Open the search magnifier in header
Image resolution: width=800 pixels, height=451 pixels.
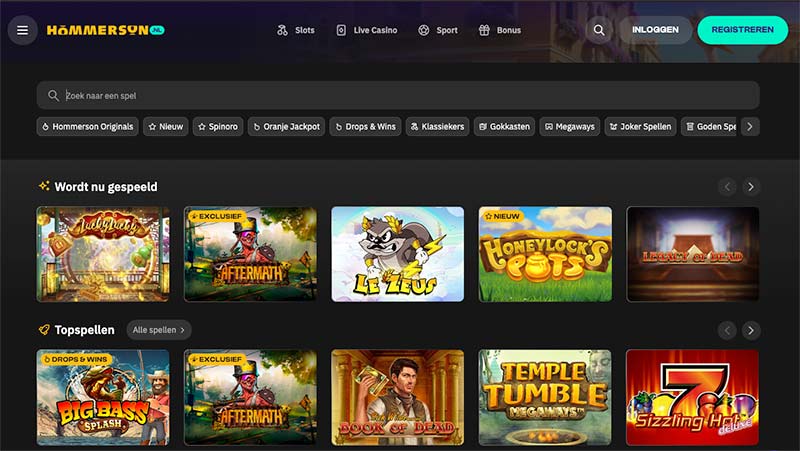599,30
